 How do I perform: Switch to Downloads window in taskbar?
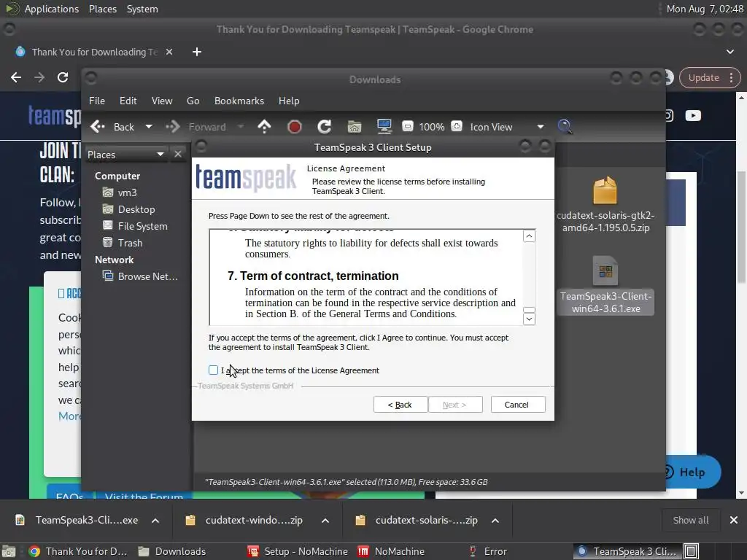coord(172,551)
